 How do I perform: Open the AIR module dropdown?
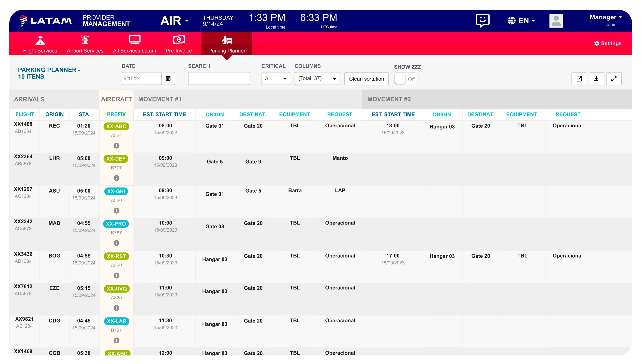pos(174,20)
